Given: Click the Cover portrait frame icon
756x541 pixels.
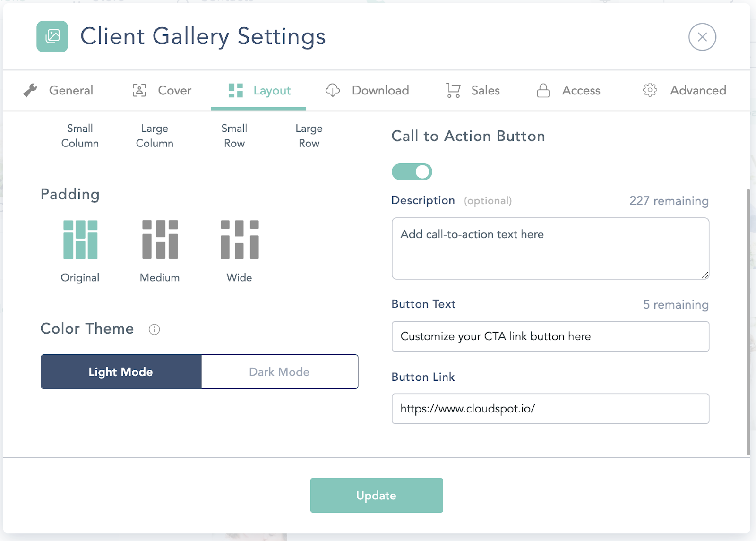Looking at the screenshot, I should click(139, 90).
